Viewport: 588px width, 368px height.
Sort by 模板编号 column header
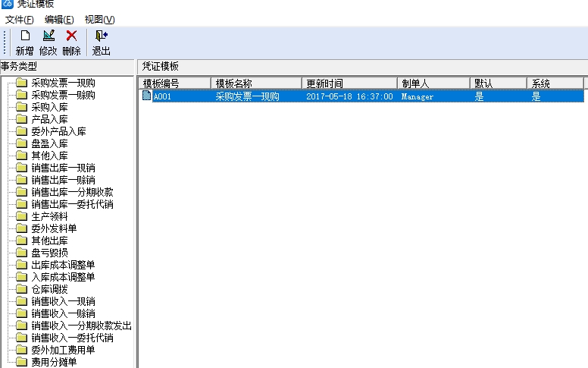(175, 83)
